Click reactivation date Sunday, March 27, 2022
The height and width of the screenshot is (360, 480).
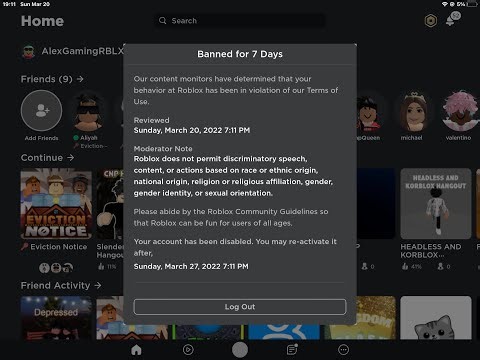191,266
